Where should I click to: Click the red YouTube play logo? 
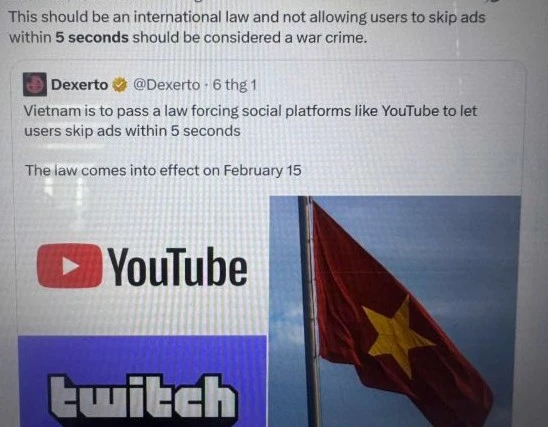(x=70, y=266)
